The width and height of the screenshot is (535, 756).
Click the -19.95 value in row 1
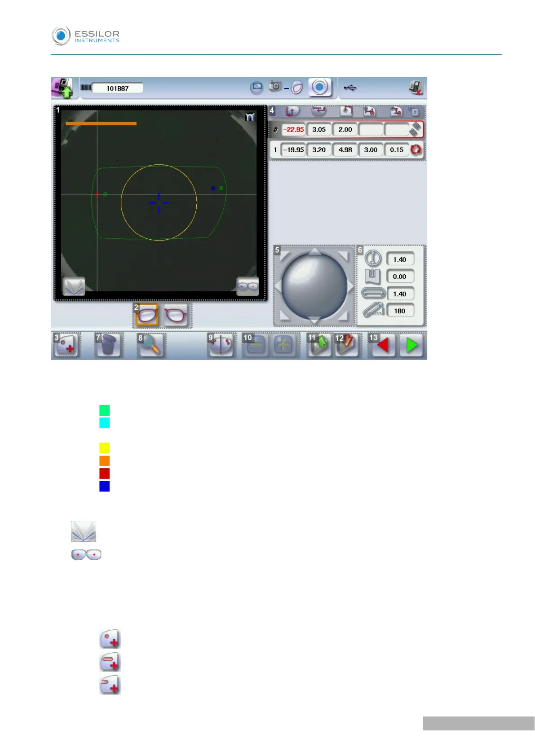[x=293, y=149]
